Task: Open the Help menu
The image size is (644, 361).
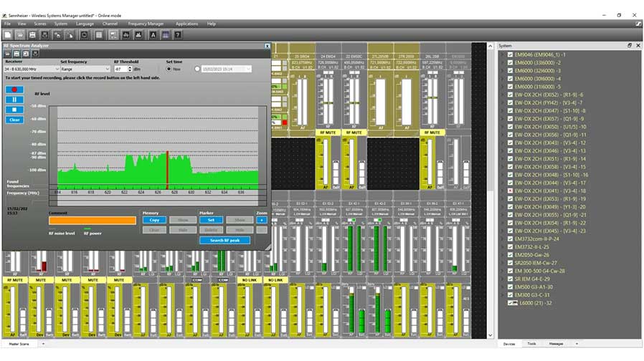Action: pos(211,24)
